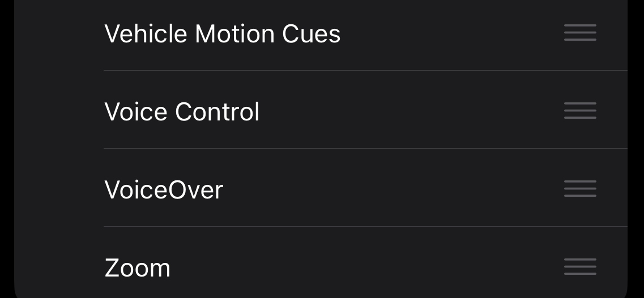This screenshot has height=298, width=644.
Task: Click the "Vehicle Motion Cues" text label
Action: click(x=223, y=34)
